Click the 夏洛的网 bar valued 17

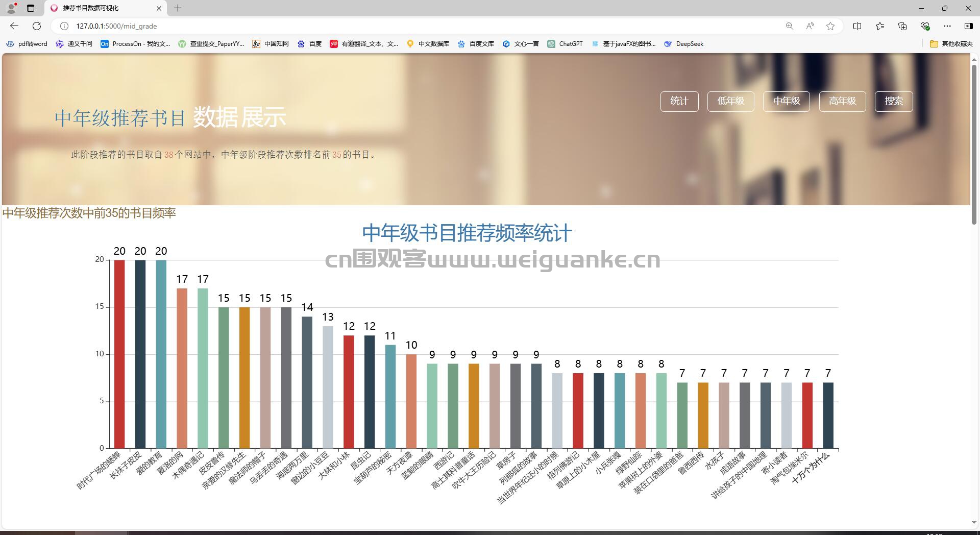click(x=182, y=369)
